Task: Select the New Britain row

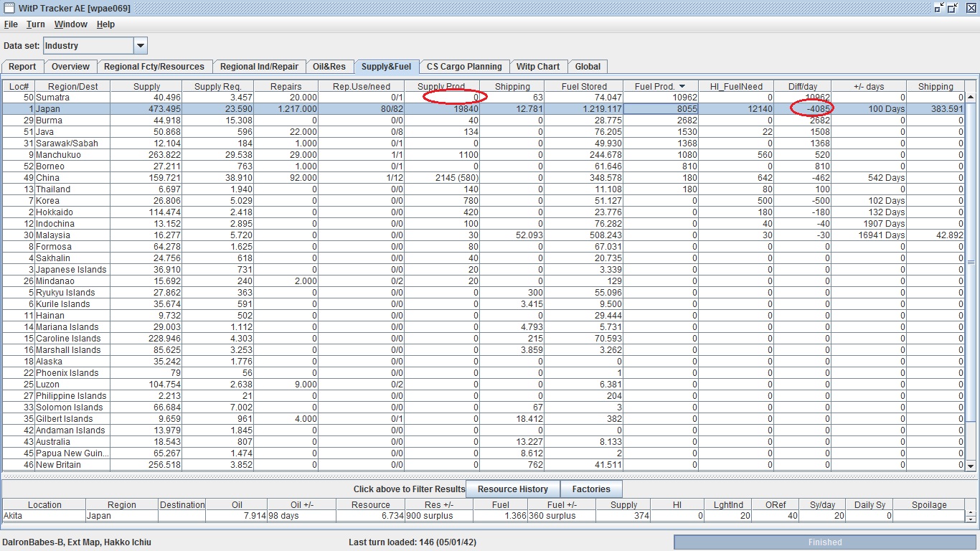Action: click(x=484, y=465)
